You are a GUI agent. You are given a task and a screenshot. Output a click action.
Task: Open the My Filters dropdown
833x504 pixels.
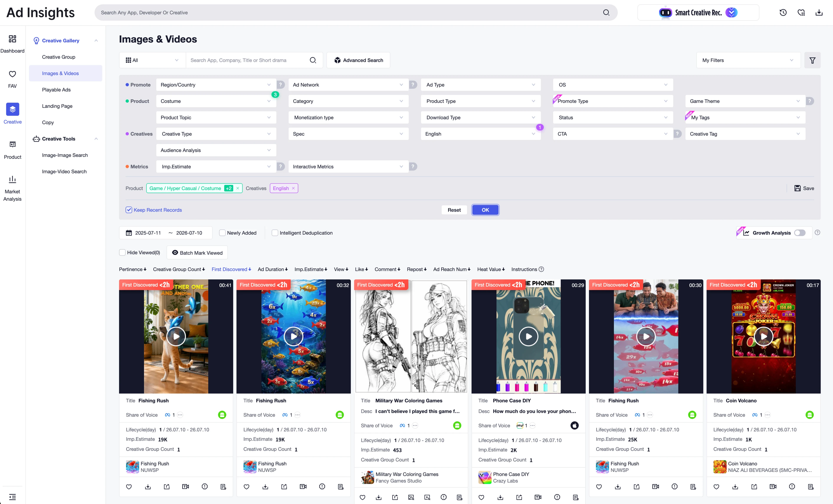click(x=748, y=60)
